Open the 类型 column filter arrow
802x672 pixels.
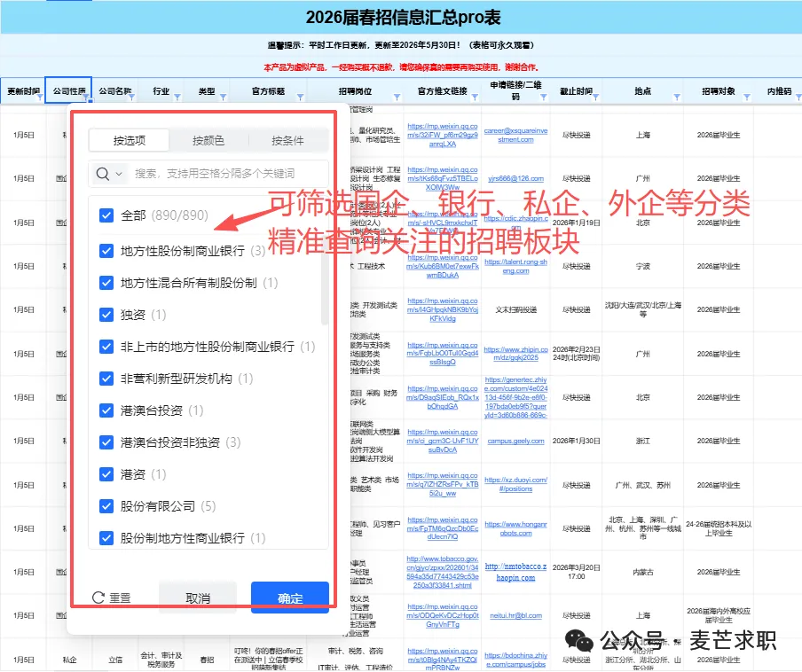223,98
